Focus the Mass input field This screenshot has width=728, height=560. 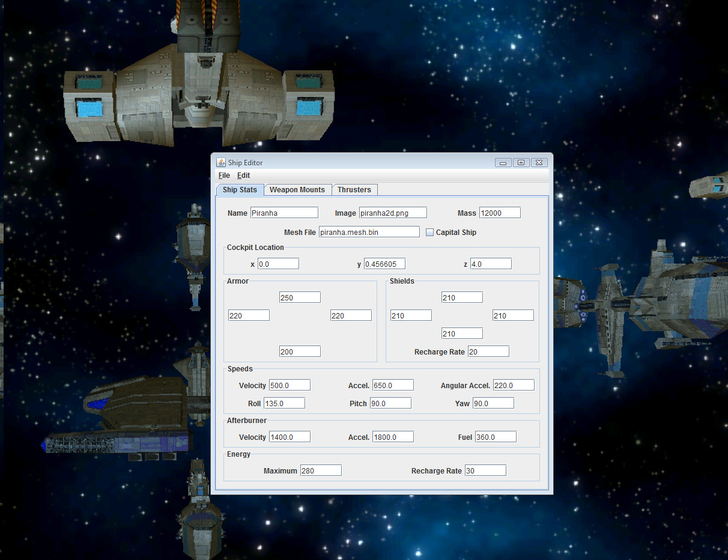click(x=500, y=213)
